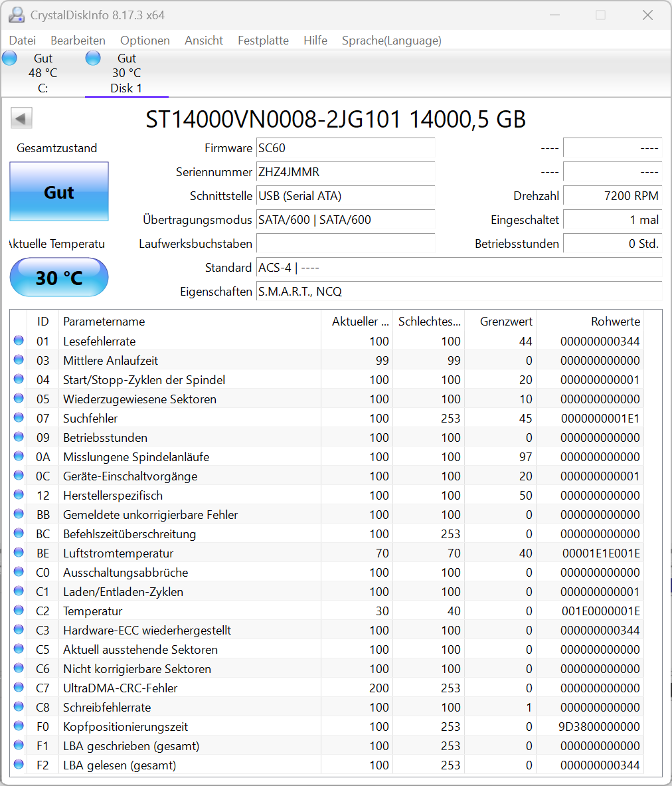Select the Lesefehlerrate parameter name
The width and height of the screenshot is (672, 786).
99,342
